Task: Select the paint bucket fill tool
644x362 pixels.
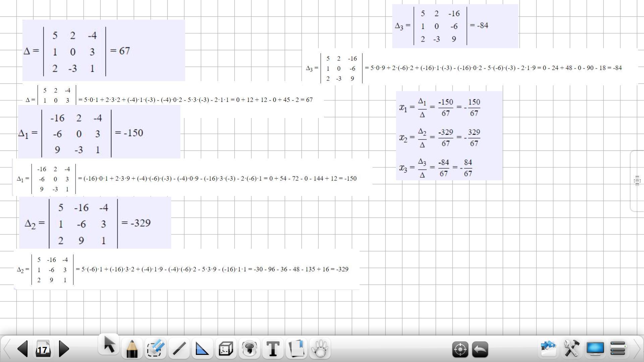Action: click(250, 349)
